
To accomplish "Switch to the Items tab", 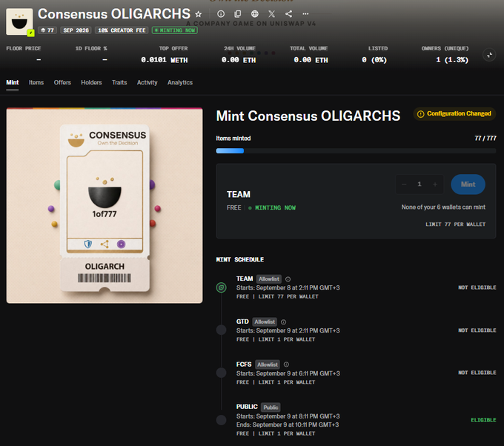I will tap(36, 82).
